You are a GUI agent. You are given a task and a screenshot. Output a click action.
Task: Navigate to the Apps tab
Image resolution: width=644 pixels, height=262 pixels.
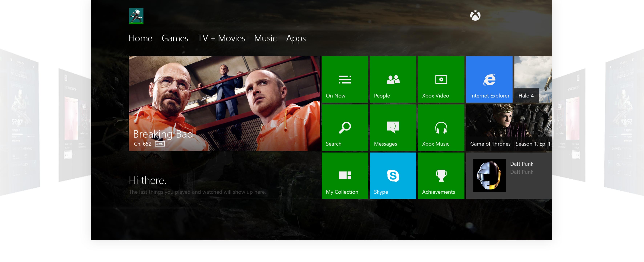pos(296,38)
